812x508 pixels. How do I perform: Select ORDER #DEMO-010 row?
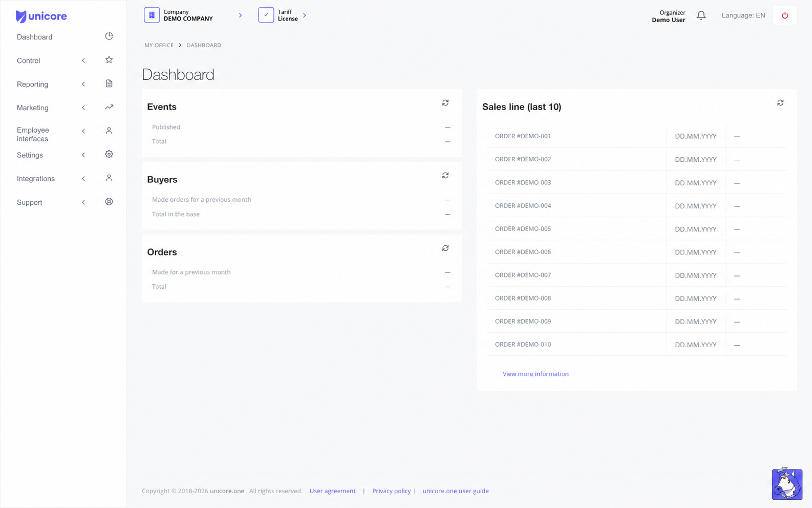coord(637,345)
